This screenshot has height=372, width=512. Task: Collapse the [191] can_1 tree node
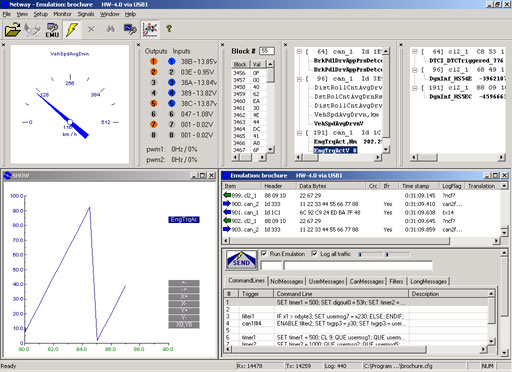(x=299, y=133)
